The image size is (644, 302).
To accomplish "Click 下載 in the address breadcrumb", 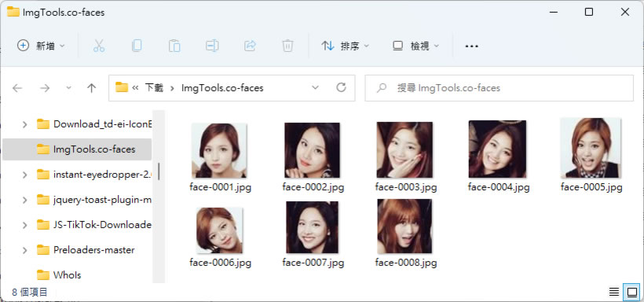I will pos(154,87).
